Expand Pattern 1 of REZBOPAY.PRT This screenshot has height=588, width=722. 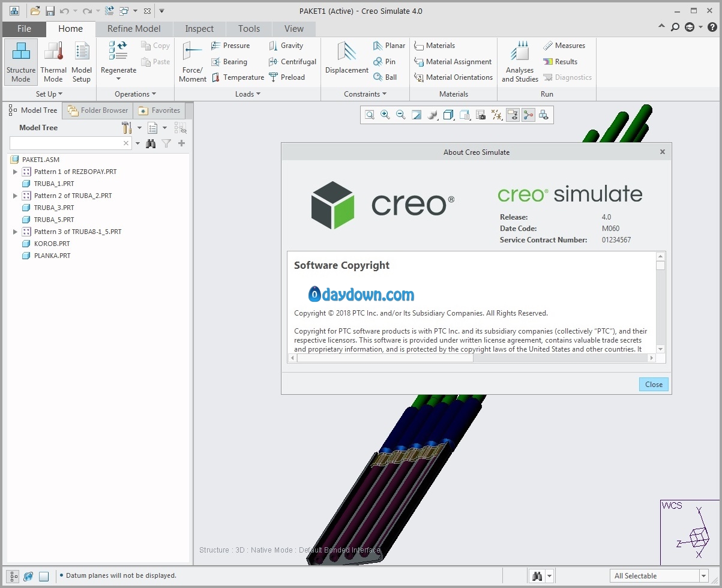pos(16,172)
